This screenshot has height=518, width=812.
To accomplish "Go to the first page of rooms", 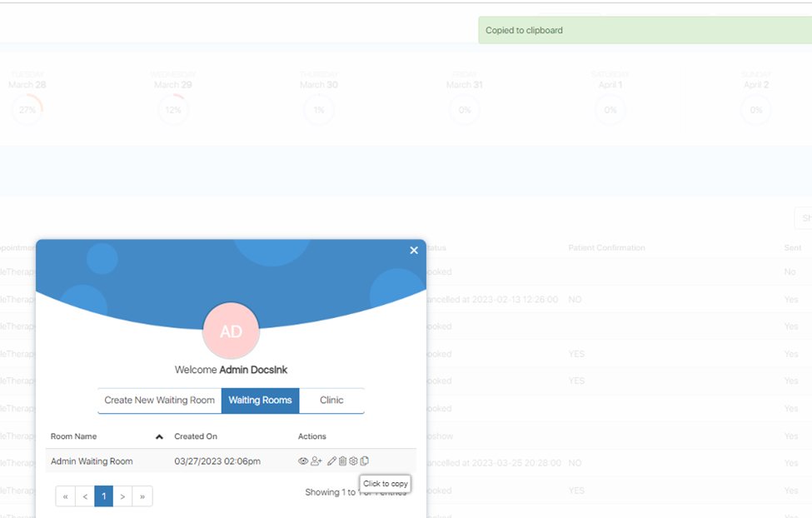I will pos(65,496).
